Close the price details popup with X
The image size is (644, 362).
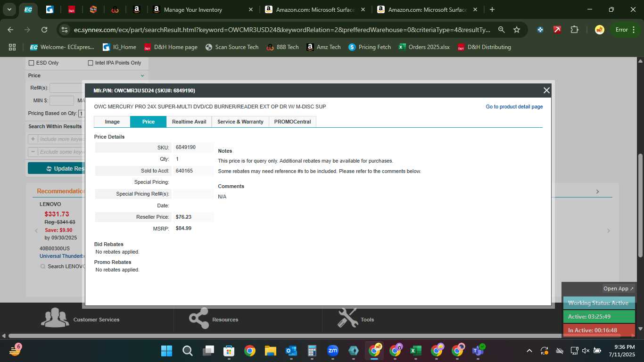tap(546, 90)
